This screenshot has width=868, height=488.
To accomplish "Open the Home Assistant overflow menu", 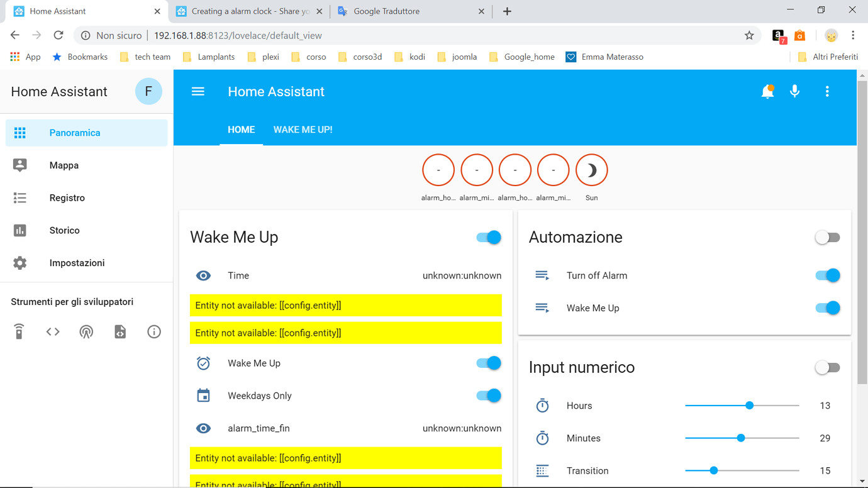I will click(827, 91).
